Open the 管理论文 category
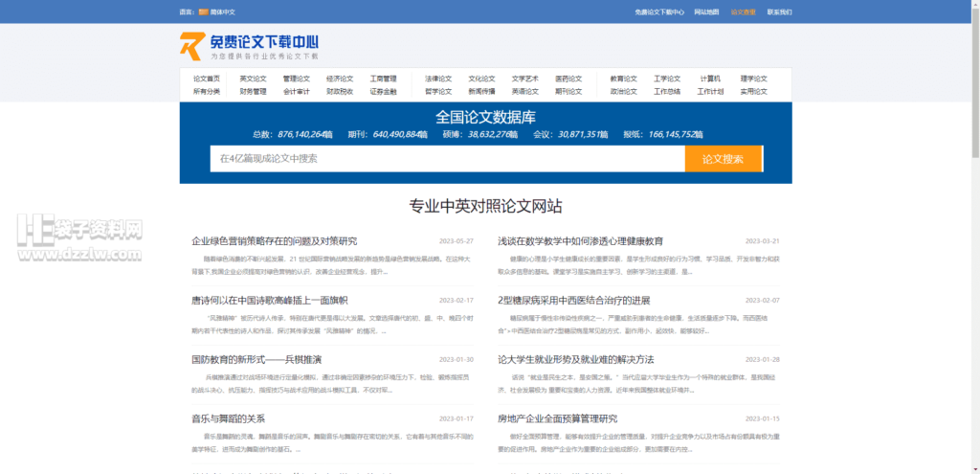 pyautogui.click(x=297, y=79)
